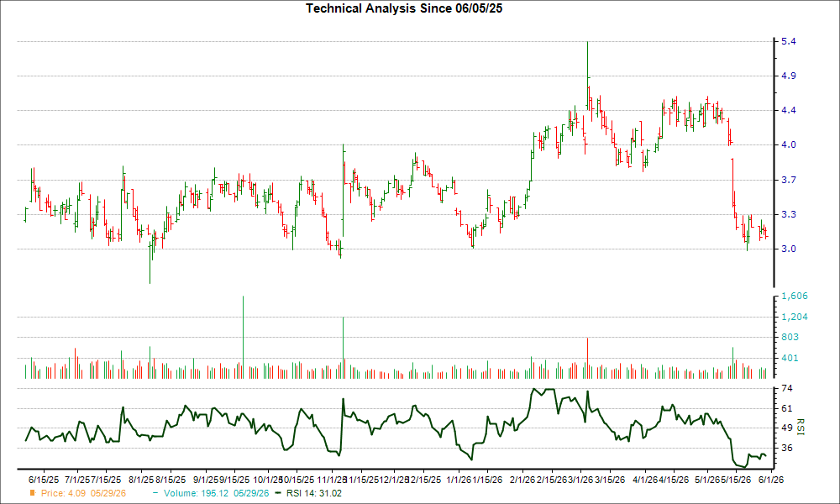
Task: Click the 1,606 volume axis label
Action: click(x=795, y=297)
